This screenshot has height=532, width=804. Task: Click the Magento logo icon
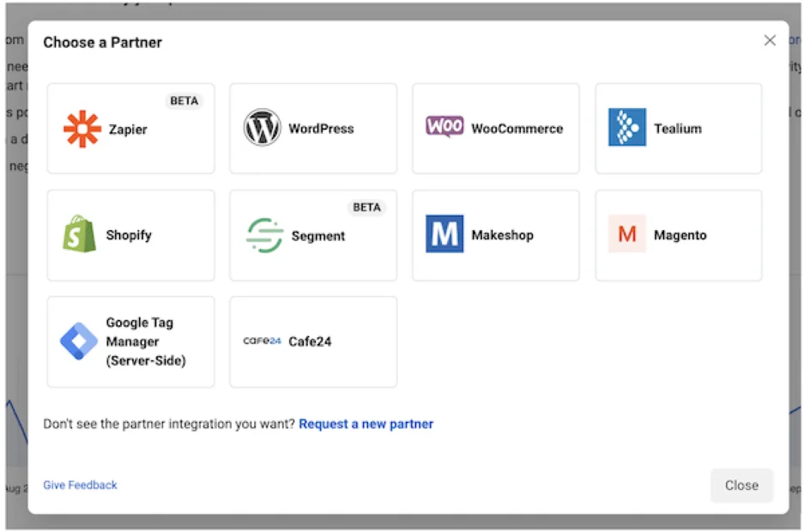[x=626, y=233]
